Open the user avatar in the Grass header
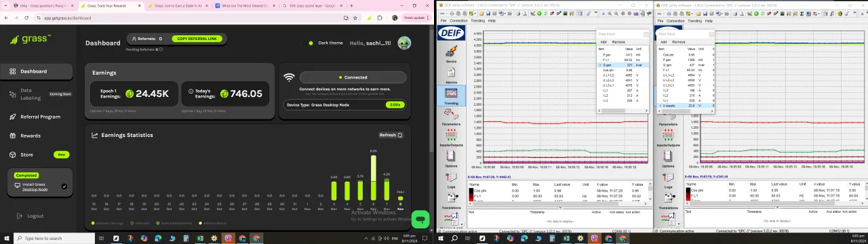 (404, 43)
